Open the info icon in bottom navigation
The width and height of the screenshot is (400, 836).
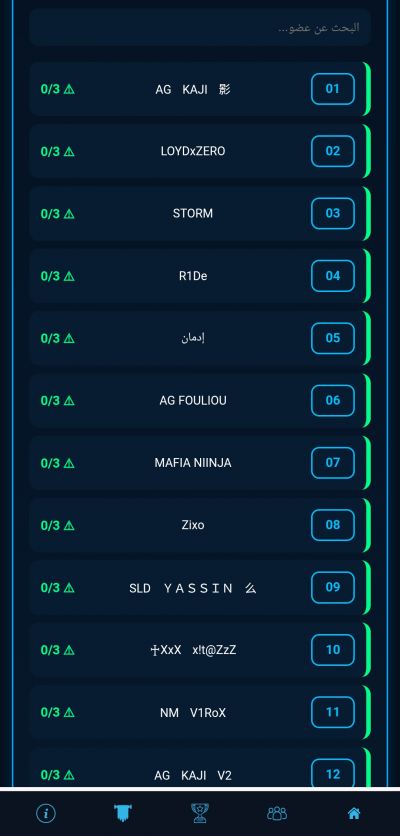tap(46, 813)
